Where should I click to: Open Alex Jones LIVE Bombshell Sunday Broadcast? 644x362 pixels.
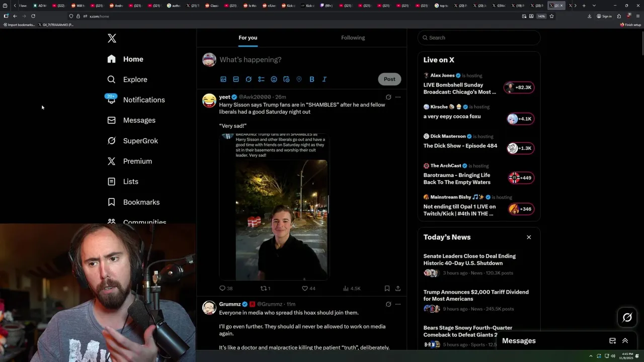point(459,88)
